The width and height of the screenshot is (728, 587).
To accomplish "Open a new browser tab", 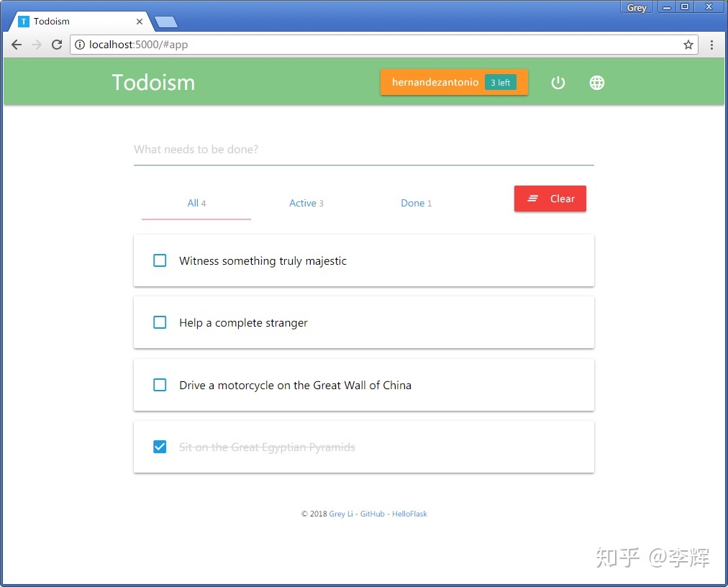I will [165, 22].
